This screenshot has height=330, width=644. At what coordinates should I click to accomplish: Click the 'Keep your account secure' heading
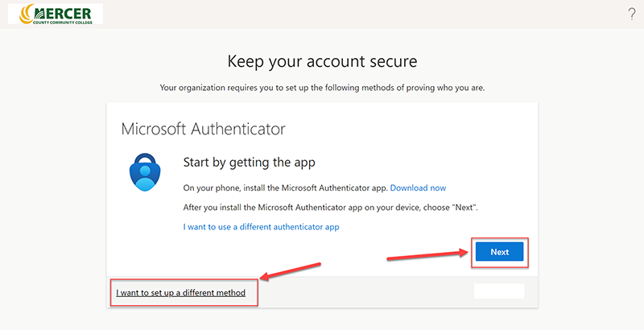[322, 61]
